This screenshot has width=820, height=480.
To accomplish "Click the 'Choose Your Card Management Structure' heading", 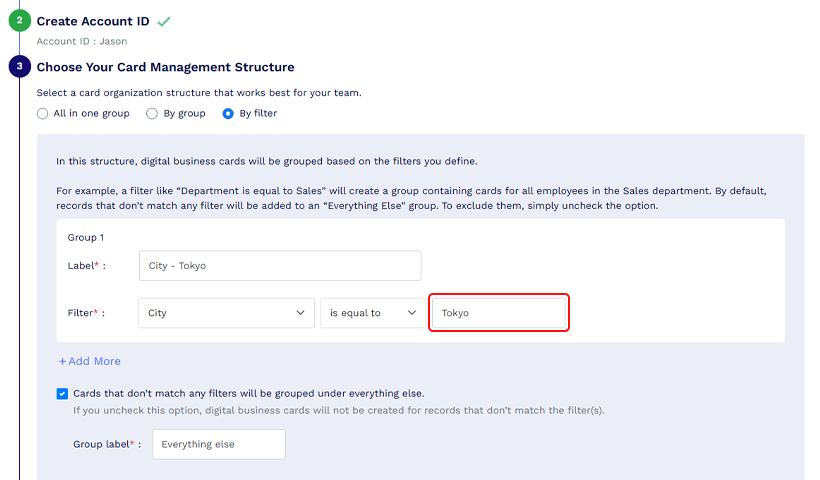I will click(x=165, y=67).
